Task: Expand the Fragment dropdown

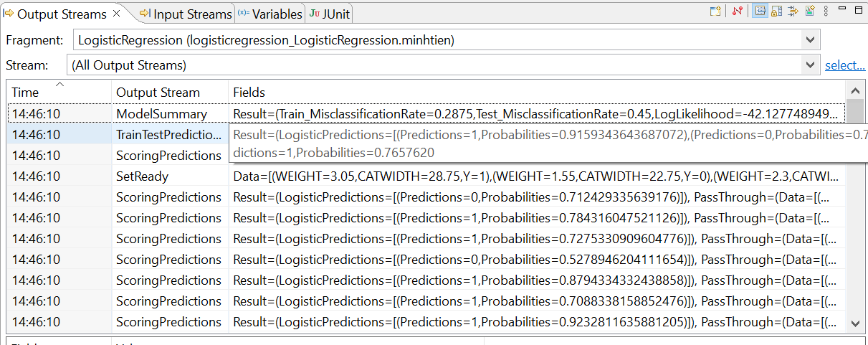Action: [x=810, y=40]
